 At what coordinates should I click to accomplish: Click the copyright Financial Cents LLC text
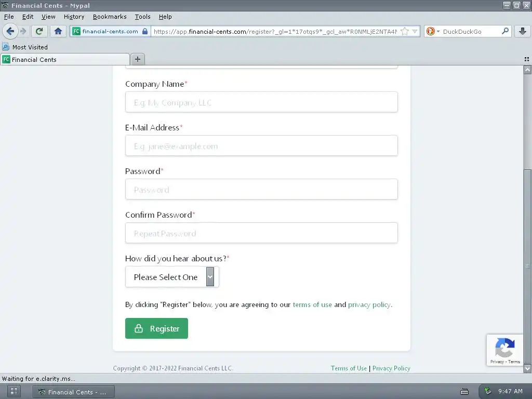pyautogui.click(x=173, y=368)
